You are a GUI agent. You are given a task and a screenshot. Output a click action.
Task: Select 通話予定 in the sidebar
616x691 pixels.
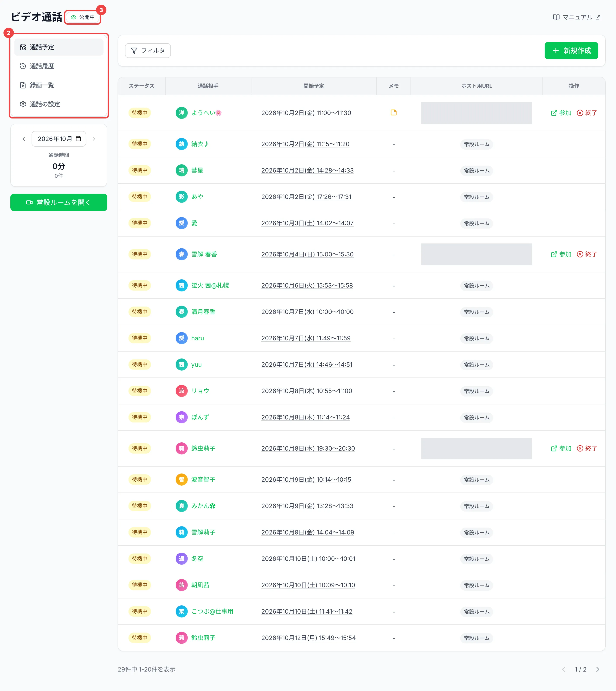[x=59, y=47]
